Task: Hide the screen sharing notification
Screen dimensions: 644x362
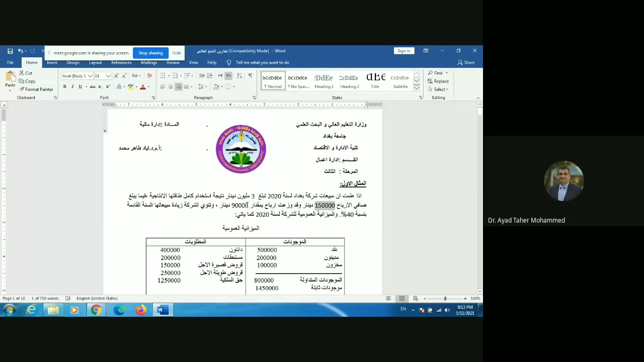Action: click(176, 53)
